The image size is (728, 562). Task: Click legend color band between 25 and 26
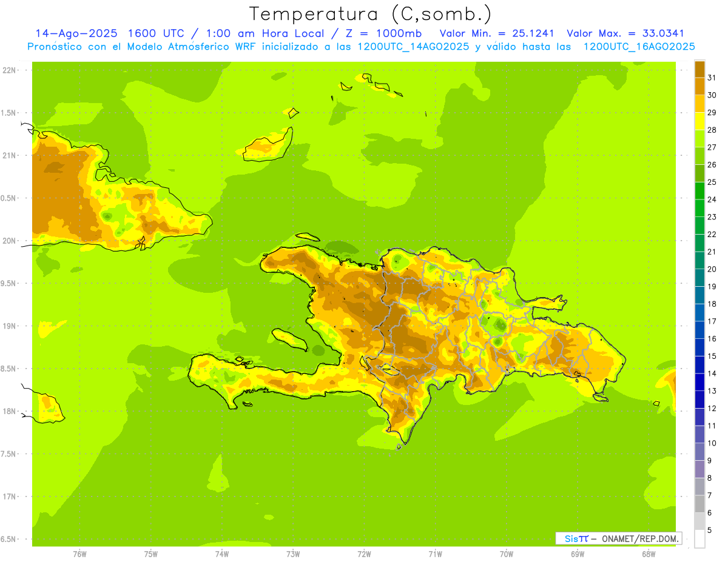point(699,173)
